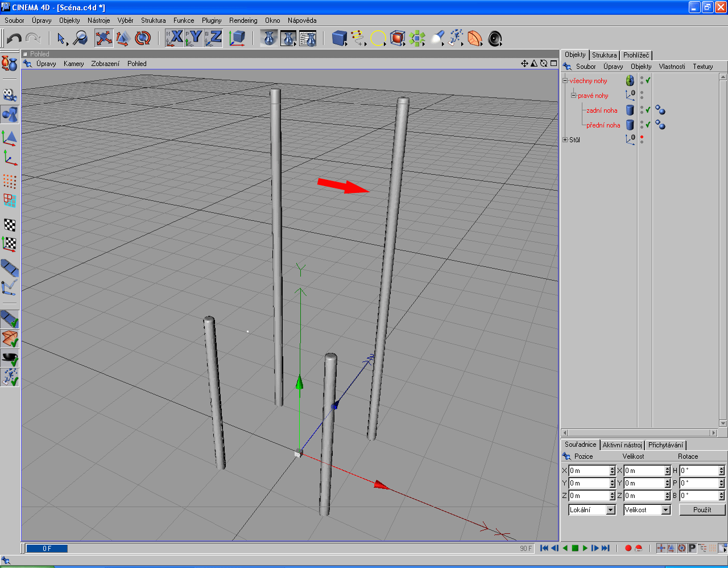Open the Rendering menu
Screen dimensions: 728x568
click(243, 20)
